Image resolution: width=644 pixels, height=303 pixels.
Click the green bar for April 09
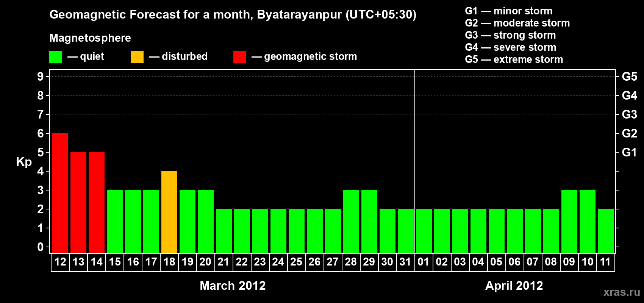coord(569,221)
